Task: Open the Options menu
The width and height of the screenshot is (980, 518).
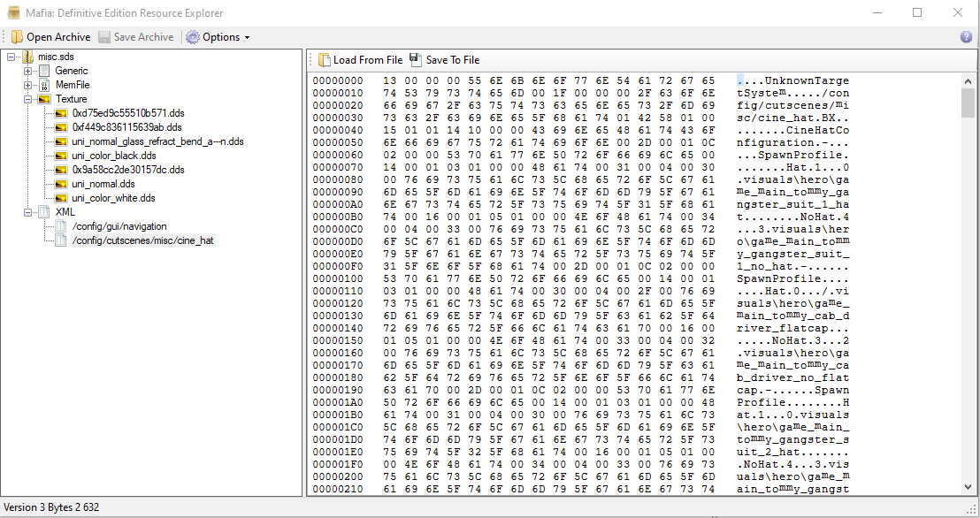Action: pyautogui.click(x=218, y=37)
